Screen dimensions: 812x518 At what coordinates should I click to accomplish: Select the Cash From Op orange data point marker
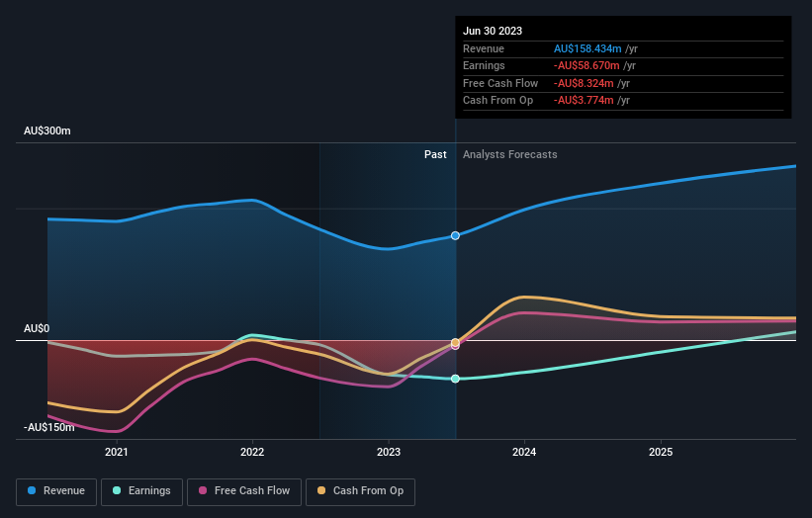click(x=455, y=343)
